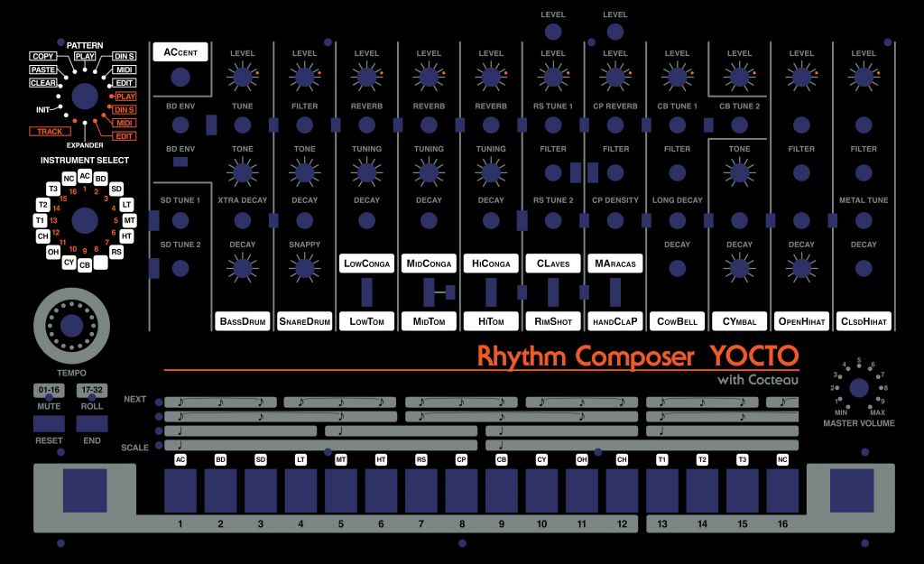The width and height of the screenshot is (924, 564).
Task: Click the Master Volume knob
Action: pos(859,387)
